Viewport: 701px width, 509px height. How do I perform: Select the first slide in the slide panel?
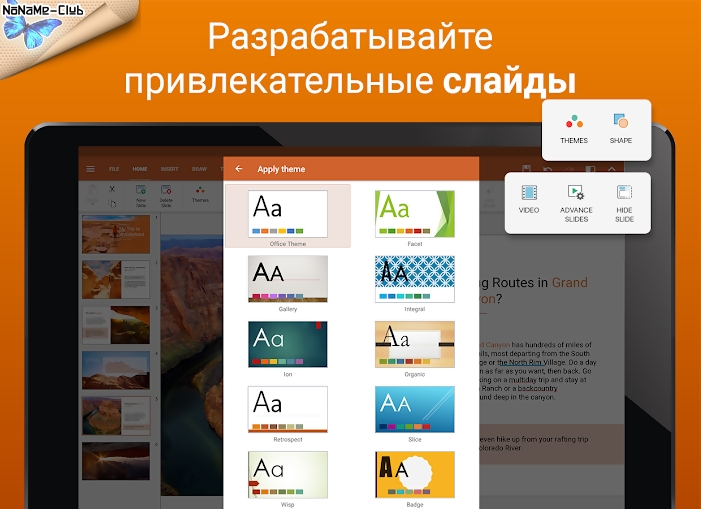click(x=115, y=234)
